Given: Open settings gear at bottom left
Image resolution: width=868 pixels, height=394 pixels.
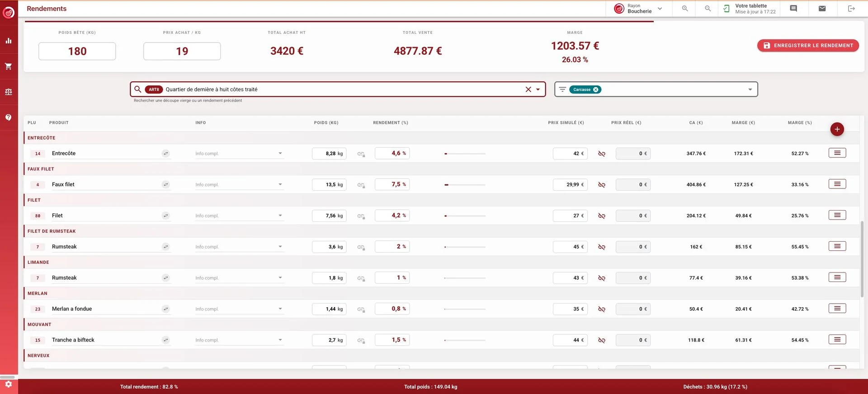Looking at the screenshot, I should (9, 384).
